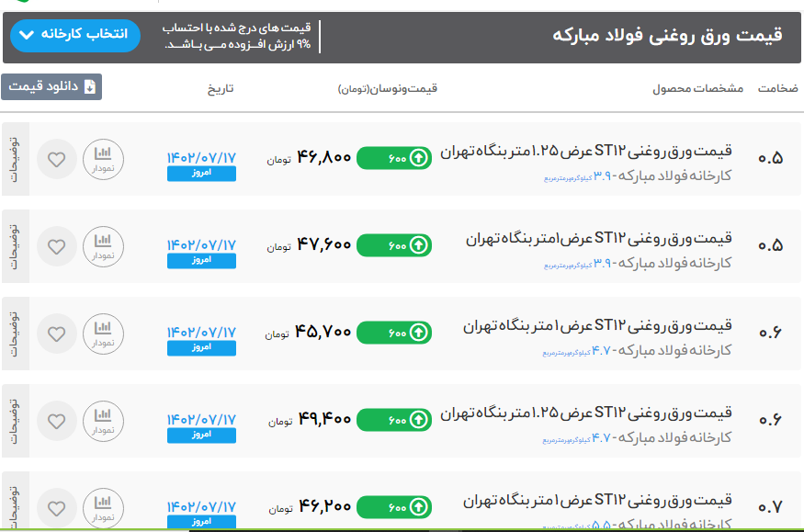Favorite the 47,600 toman row with the heart
Screen dimensions: 804x532
[57, 246]
